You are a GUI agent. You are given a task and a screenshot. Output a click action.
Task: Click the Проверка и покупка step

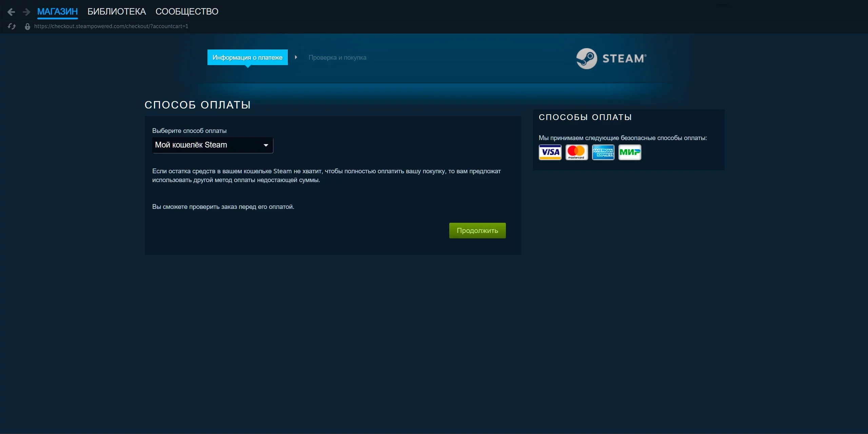[337, 57]
